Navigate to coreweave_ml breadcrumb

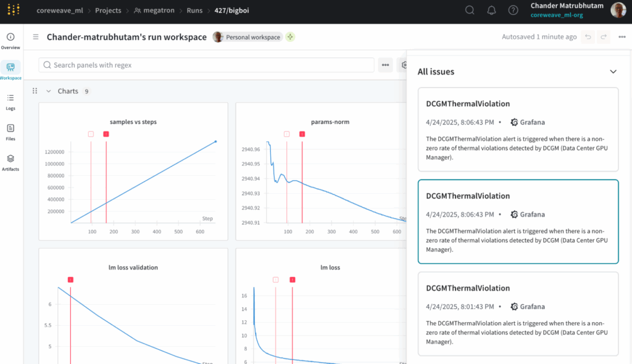60,10
